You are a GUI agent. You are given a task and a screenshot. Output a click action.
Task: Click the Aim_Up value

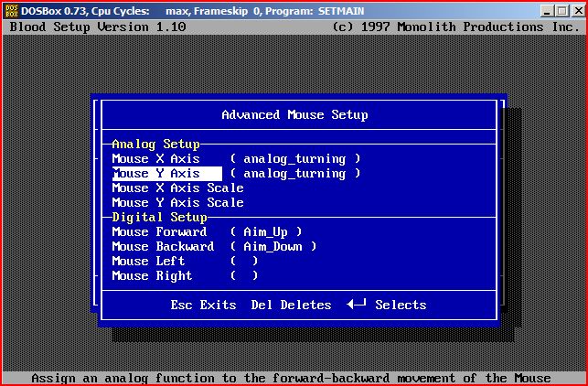tap(266, 232)
